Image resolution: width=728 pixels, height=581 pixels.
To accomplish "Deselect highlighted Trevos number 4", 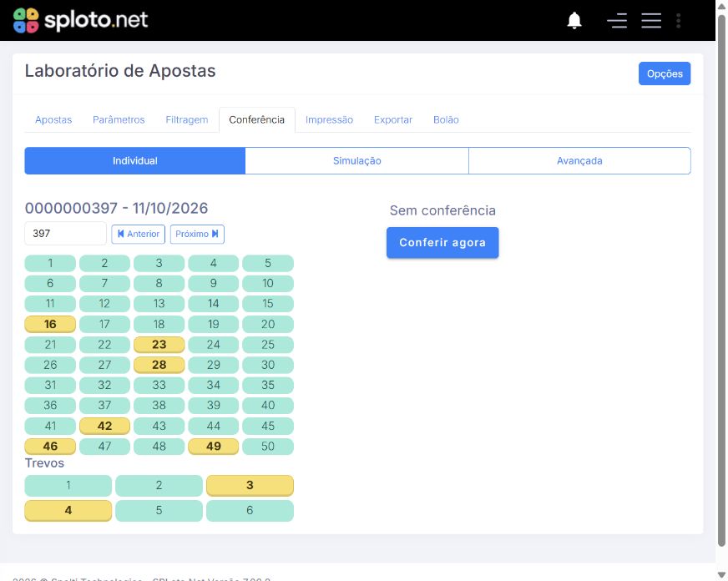I will 68,511.
